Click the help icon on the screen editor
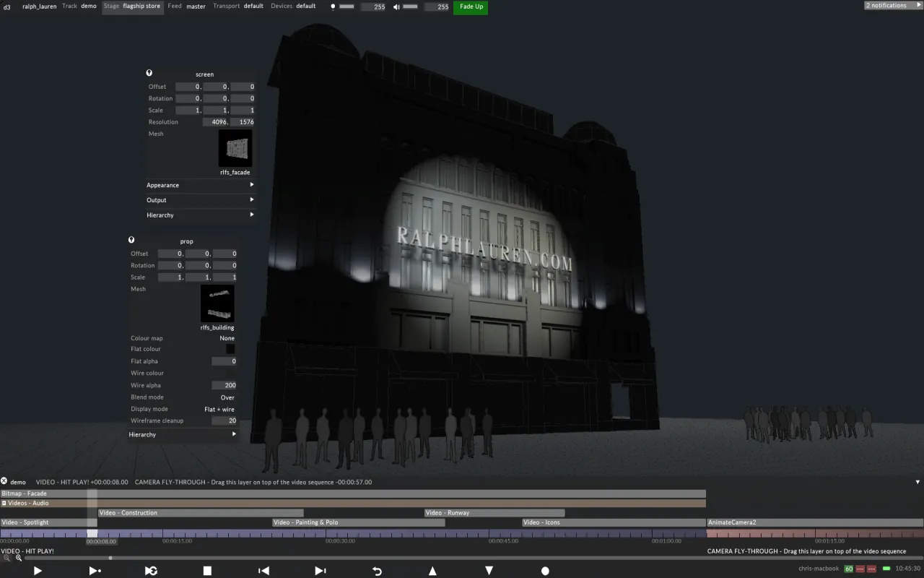924x578 pixels. [149, 72]
